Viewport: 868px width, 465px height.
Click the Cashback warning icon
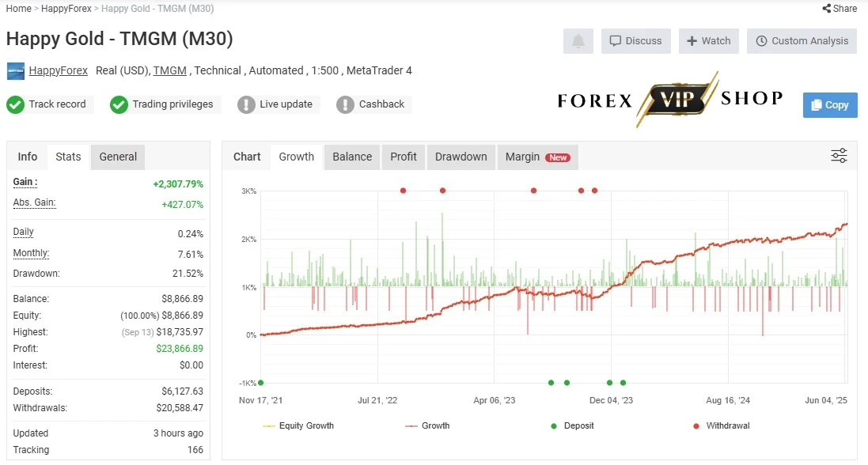pyautogui.click(x=345, y=104)
